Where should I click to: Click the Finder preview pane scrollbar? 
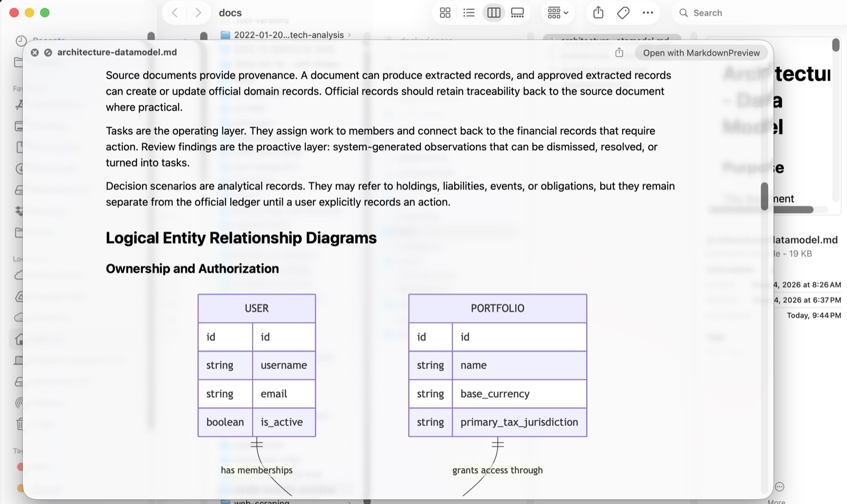pyautogui.click(x=835, y=45)
